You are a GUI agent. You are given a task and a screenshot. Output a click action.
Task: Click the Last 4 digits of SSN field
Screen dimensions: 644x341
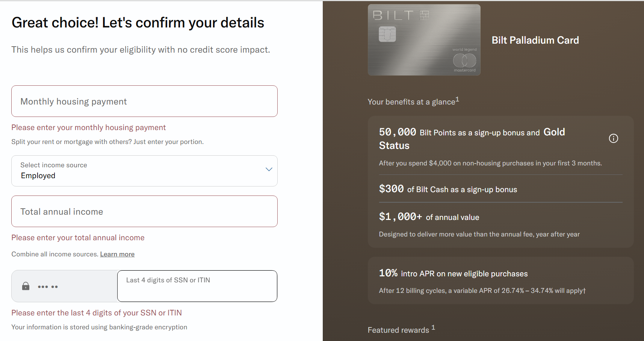(197, 286)
